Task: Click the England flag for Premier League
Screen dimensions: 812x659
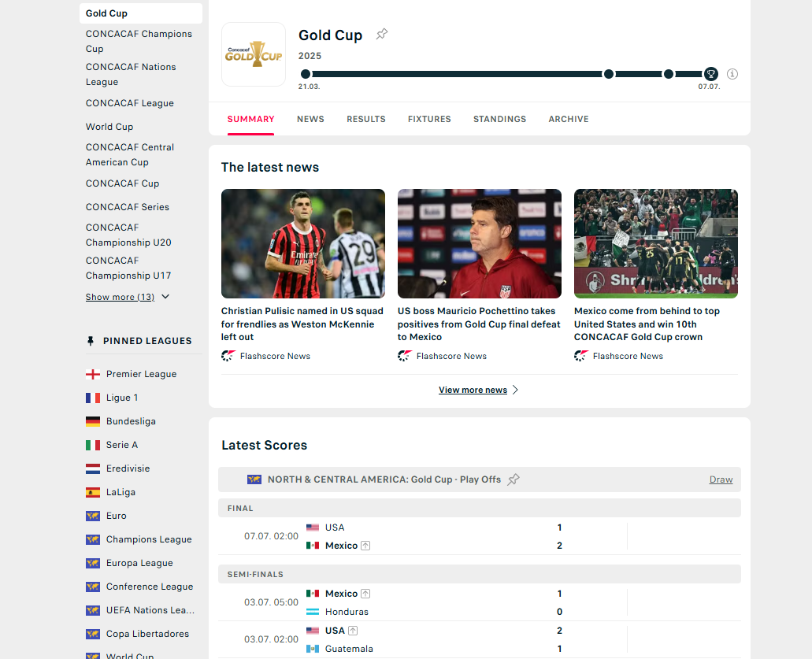Action: coord(93,374)
